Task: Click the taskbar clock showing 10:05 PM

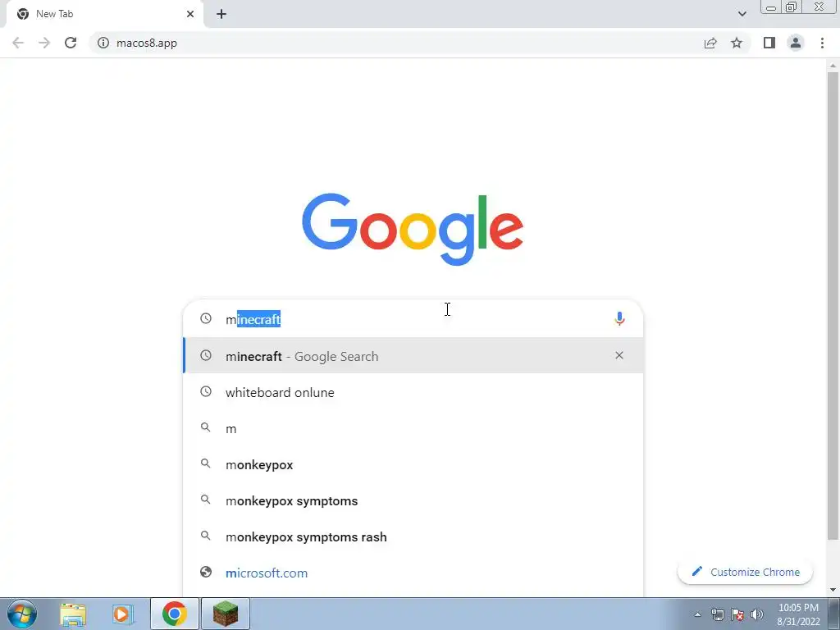Action: [x=798, y=614]
